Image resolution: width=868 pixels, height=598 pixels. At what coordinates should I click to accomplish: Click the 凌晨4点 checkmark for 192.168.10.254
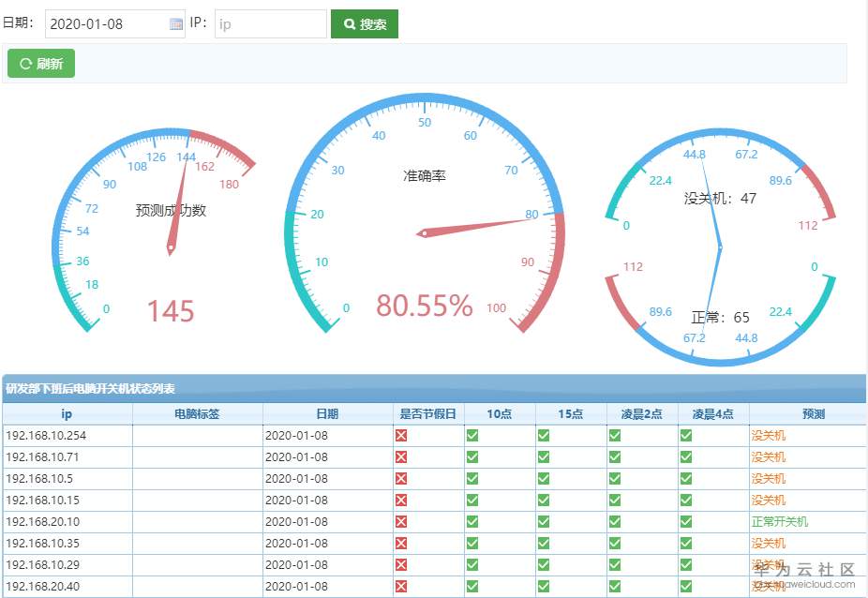(x=686, y=435)
